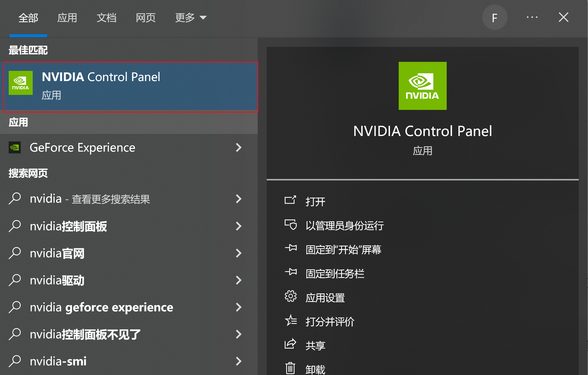Click search icon beside 'nvidia geforce experience'

click(x=15, y=307)
